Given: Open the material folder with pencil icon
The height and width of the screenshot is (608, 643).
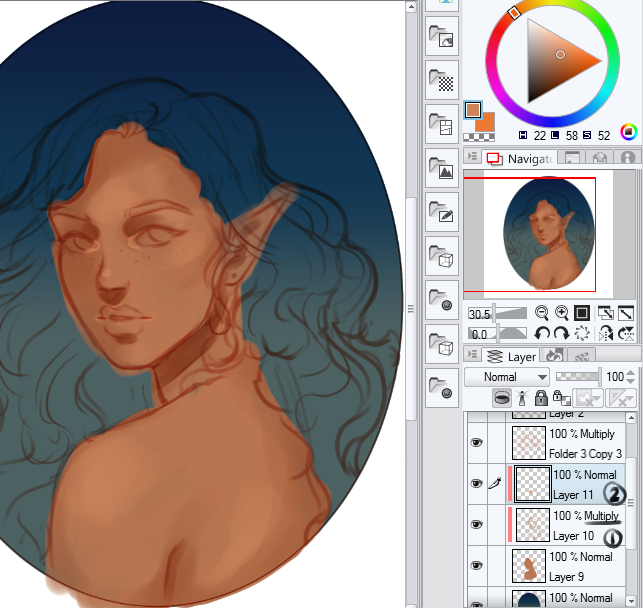Looking at the screenshot, I should (441, 212).
